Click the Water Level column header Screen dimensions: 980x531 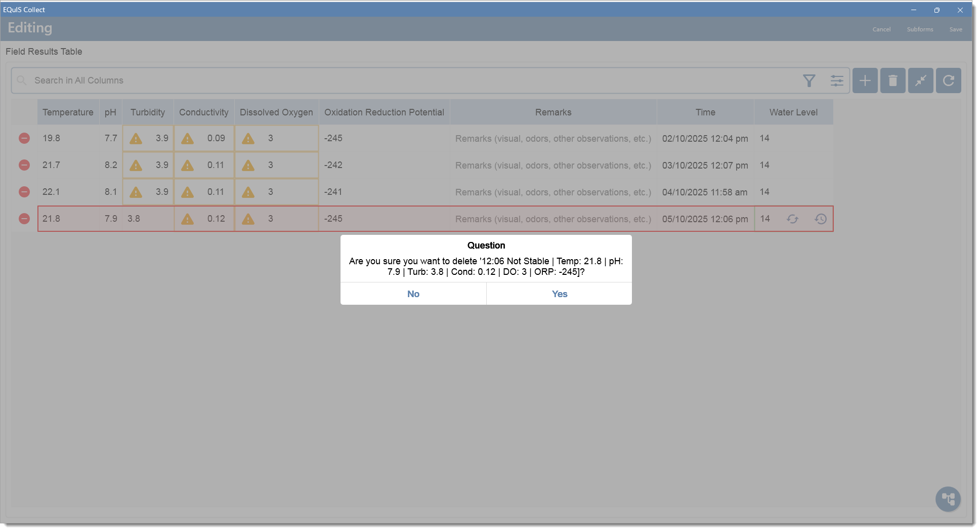pyautogui.click(x=793, y=112)
